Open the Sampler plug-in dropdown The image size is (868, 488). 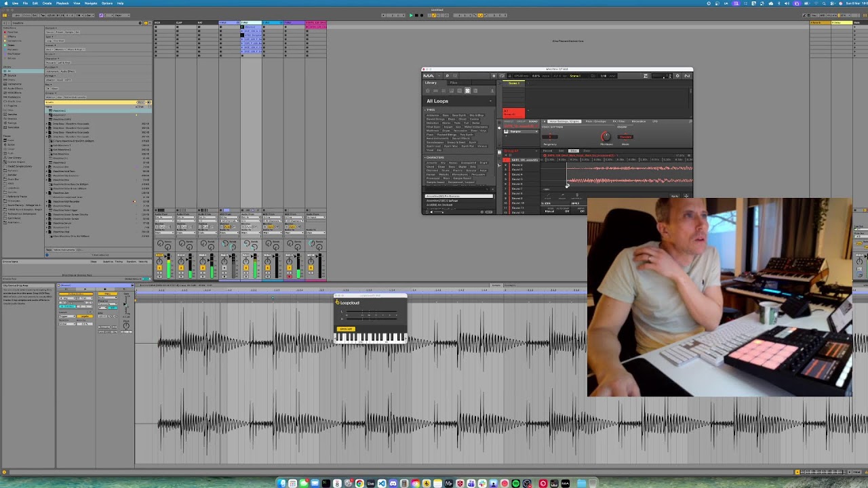[x=537, y=131]
